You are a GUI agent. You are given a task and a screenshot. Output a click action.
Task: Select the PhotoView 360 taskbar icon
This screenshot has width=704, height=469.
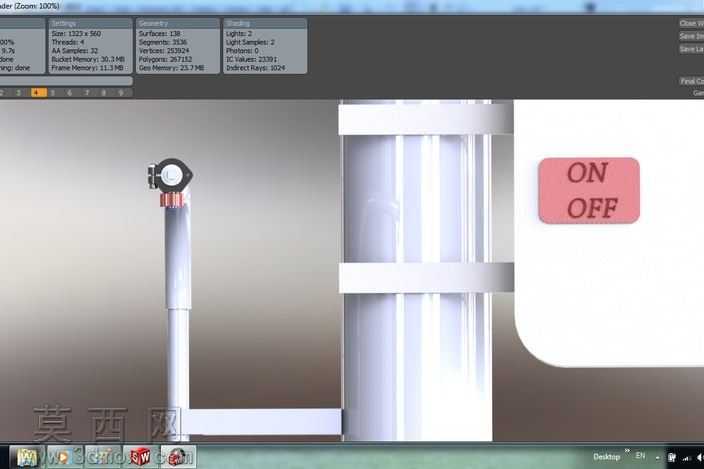178,457
